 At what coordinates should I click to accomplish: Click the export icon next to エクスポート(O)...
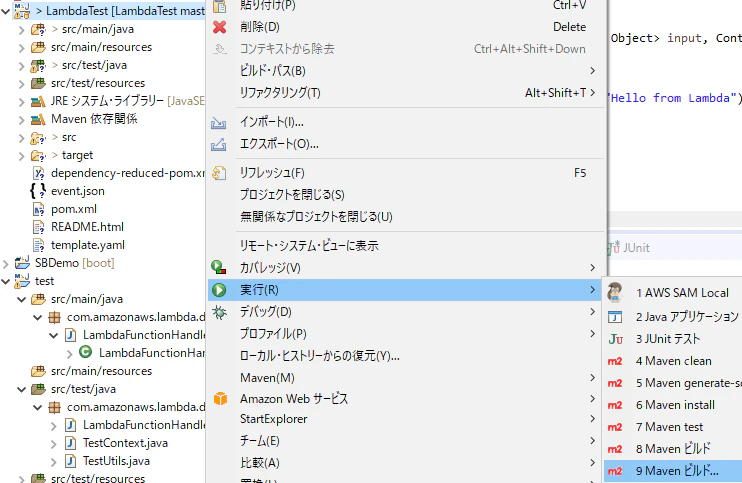point(218,144)
